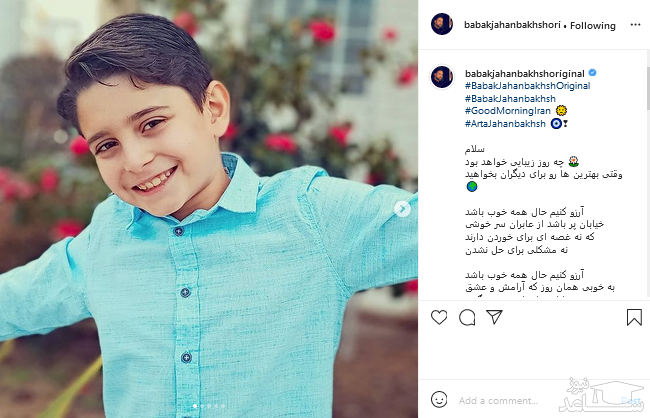Open babakjahanbakhshori profile in header
Screen dimensions: 650x418
point(512,25)
